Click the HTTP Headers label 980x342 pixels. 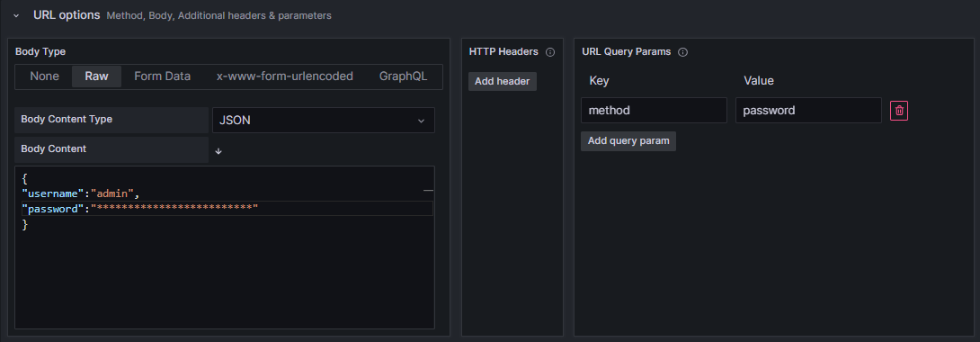503,52
